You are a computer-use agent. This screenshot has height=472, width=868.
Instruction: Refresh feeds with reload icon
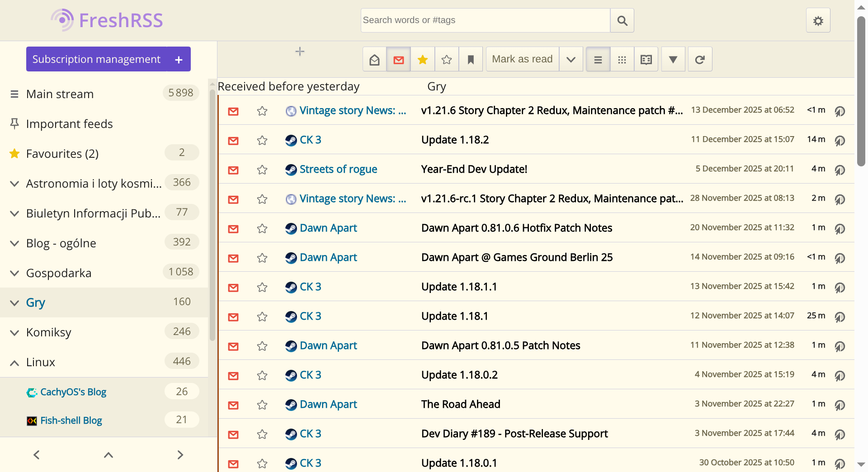(700, 59)
